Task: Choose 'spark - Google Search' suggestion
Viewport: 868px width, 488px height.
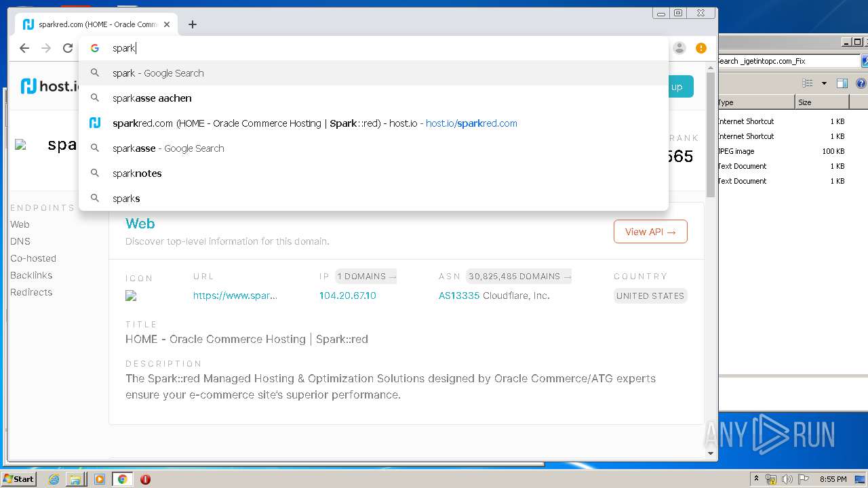Action: pyautogui.click(x=374, y=73)
